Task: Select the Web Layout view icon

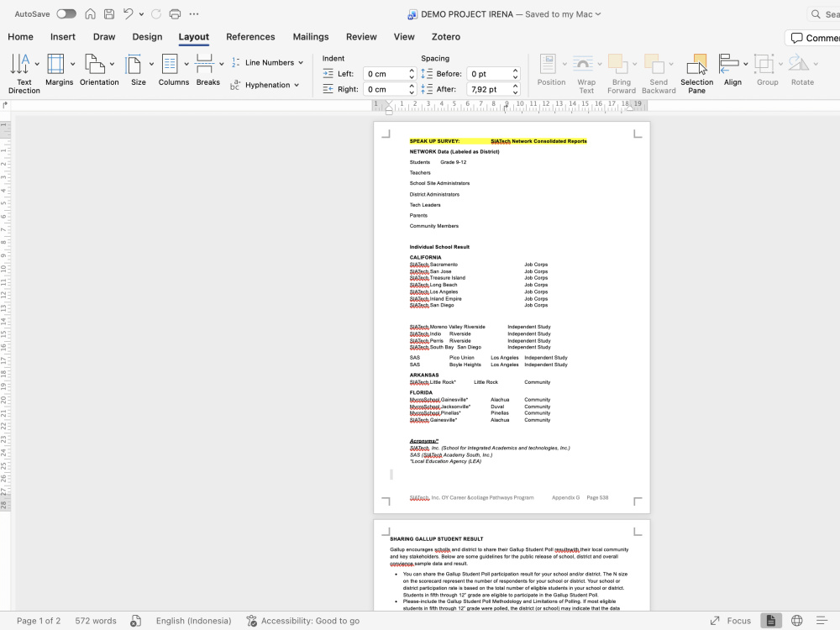Action: coord(797,621)
